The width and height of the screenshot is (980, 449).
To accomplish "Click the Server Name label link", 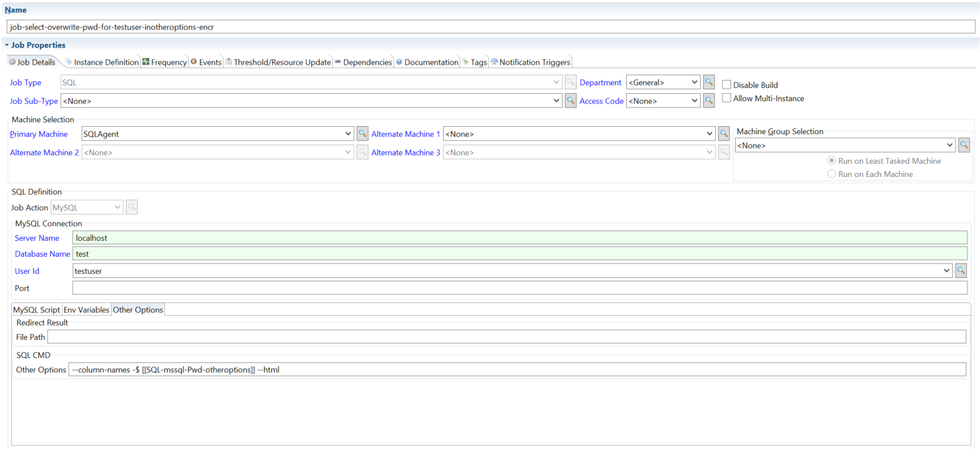I will [37, 238].
